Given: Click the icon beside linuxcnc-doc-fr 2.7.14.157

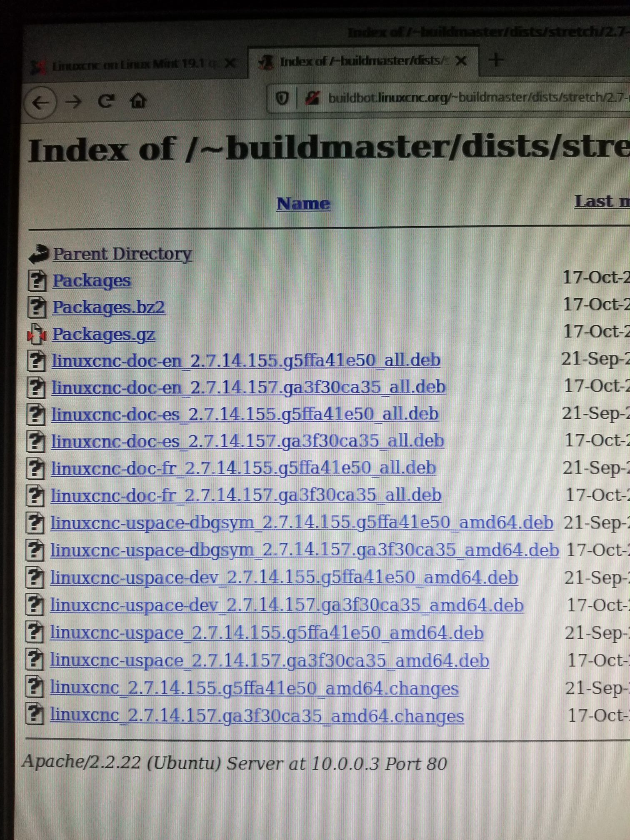Looking at the screenshot, I should click(x=35, y=496).
